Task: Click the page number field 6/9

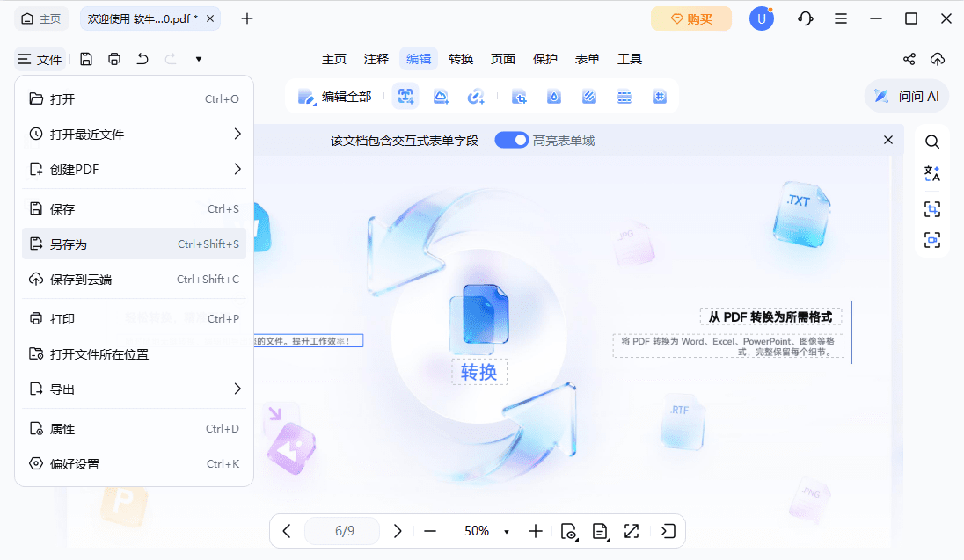Action: coord(342,530)
